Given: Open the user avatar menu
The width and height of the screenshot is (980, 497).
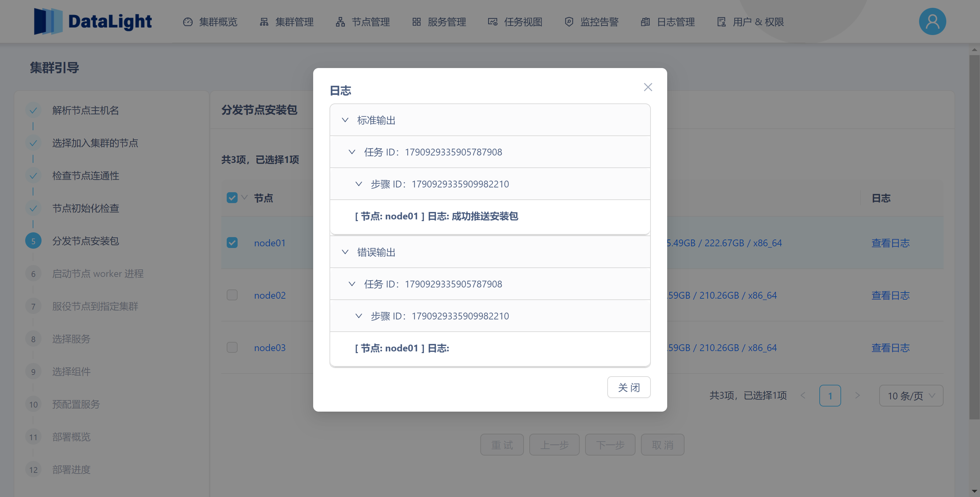Looking at the screenshot, I should tap(932, 21).
